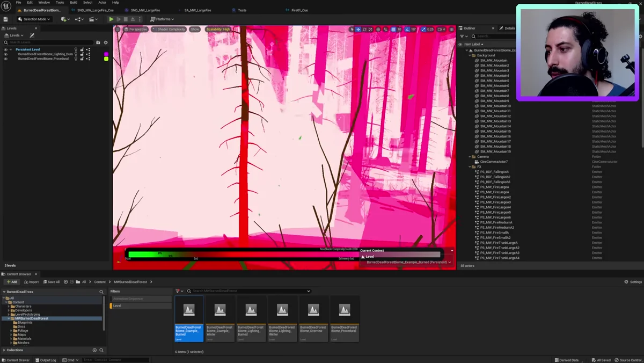Open the Cinematics clapperboard dropdown
Image resolution: width=644 pixels, height=363 pixels.
pyautogui.click(x=93, y=19)
